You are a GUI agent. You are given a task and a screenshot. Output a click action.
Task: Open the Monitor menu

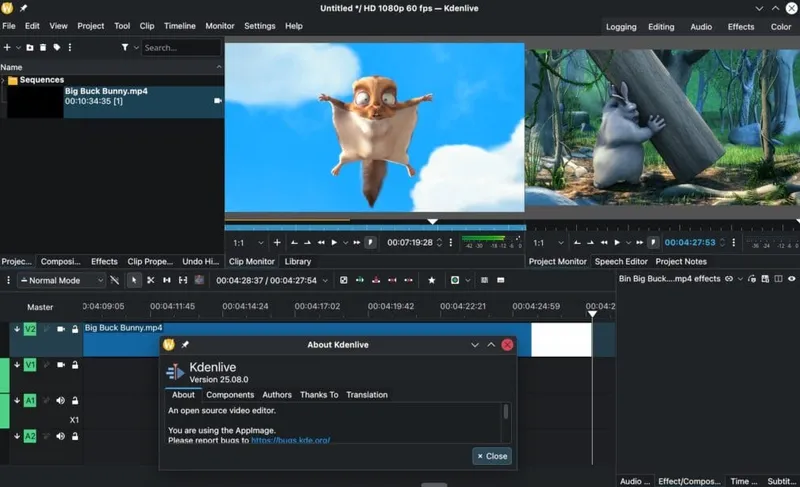coord(220,26)
